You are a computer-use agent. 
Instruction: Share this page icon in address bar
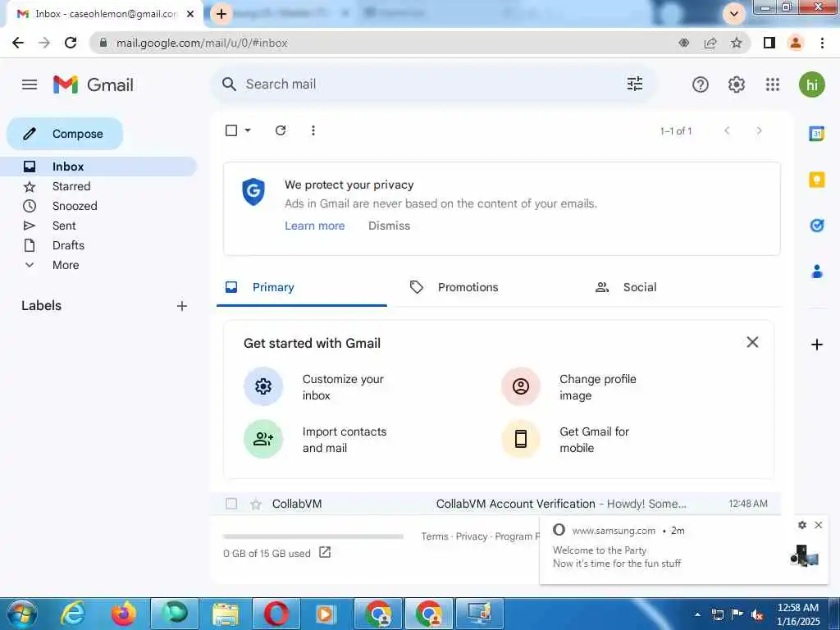tap(710, 43)
